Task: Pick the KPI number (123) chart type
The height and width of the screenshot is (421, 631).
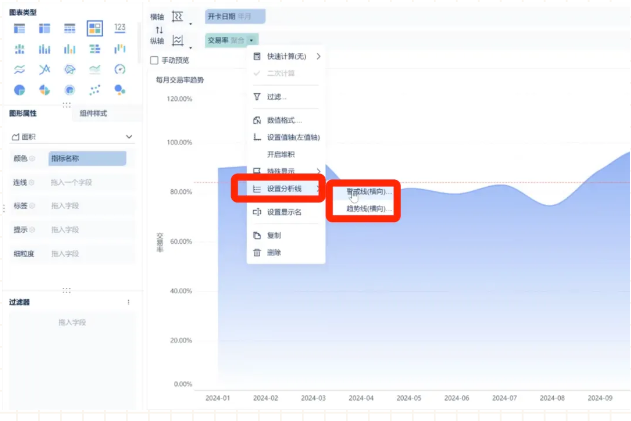Action: point(120,27)
